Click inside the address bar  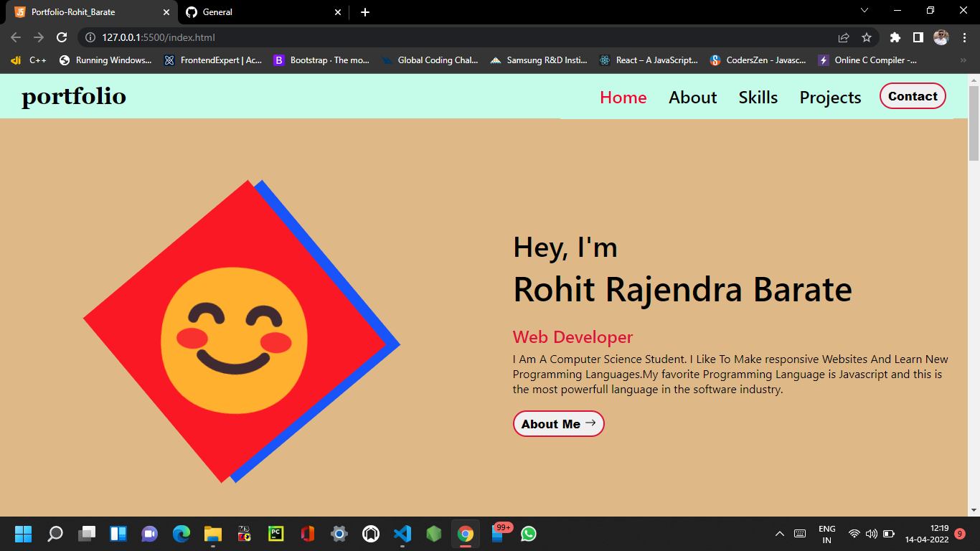[x=287, y=37]
